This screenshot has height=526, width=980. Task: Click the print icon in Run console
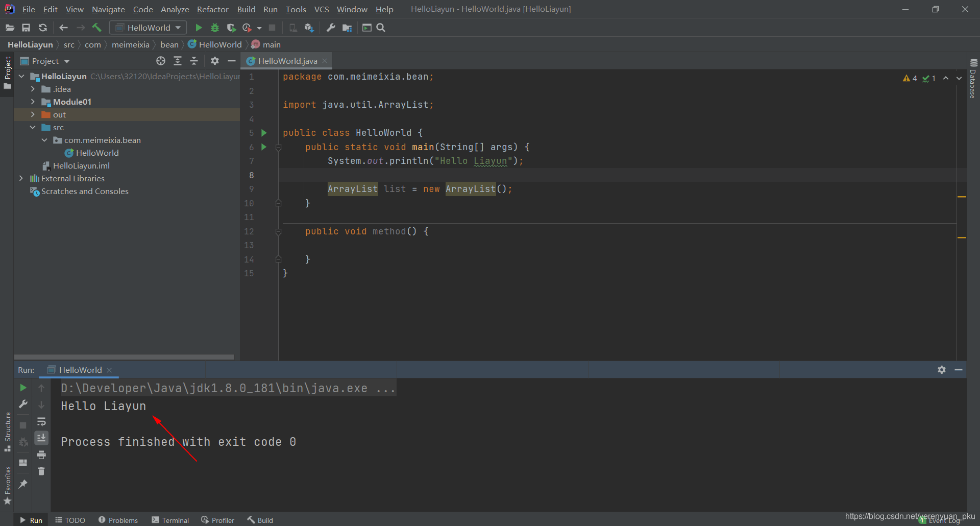pyautogui.click(x=41, y=455)
